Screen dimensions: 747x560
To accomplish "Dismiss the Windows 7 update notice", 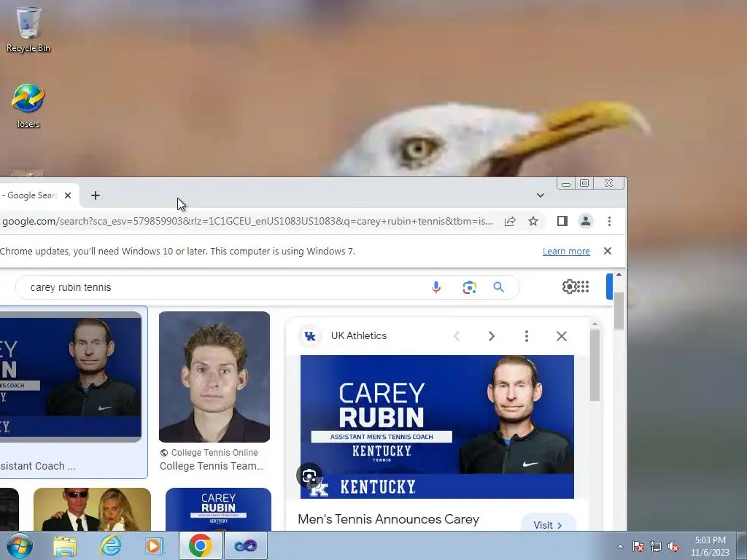I will [x=608, y=251].
